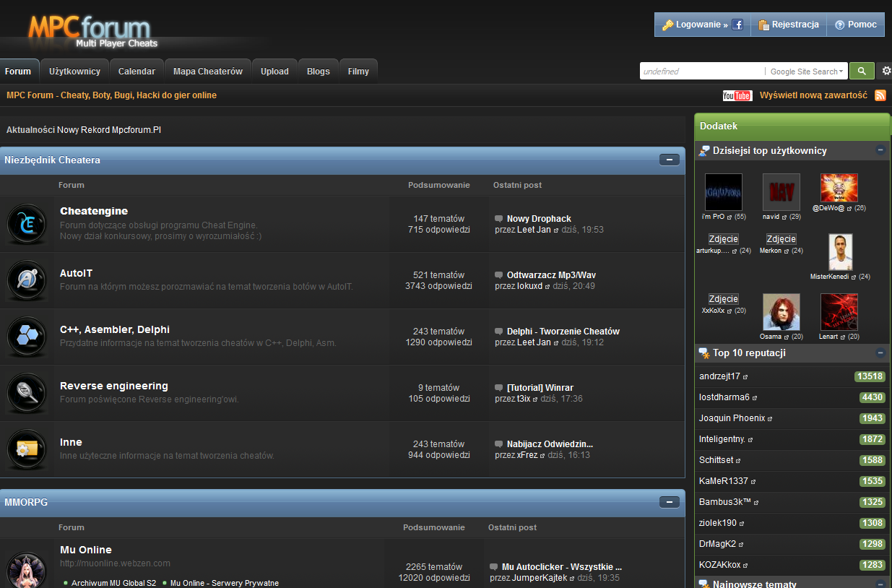This screenshot has width=892, height=588.
Task: Open the Reverse engineering forum icon
Action: pyautogui.click(x=27, y=393)
